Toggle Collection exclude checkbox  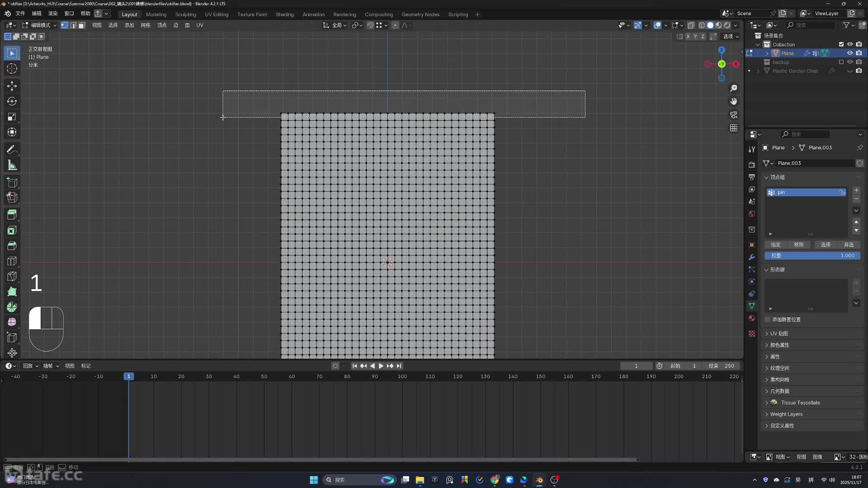(841, 44)
